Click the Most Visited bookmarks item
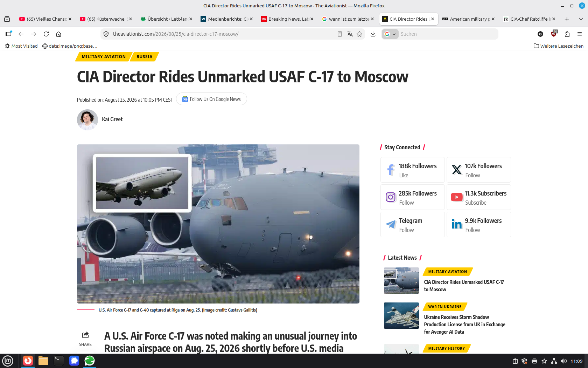588x368 pixels. click(21, 46)
